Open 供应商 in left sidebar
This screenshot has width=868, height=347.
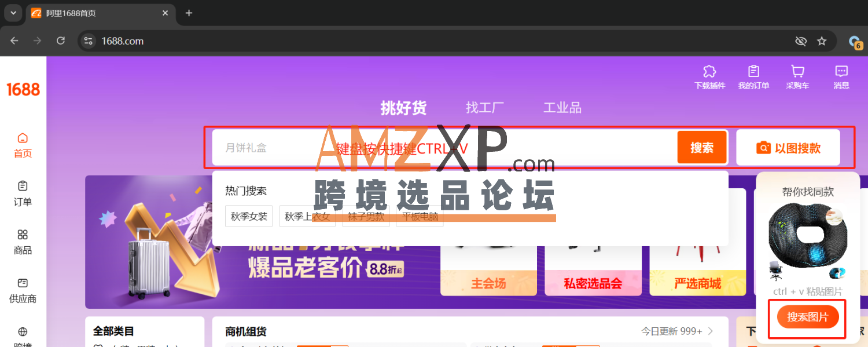tap(23, 291)
